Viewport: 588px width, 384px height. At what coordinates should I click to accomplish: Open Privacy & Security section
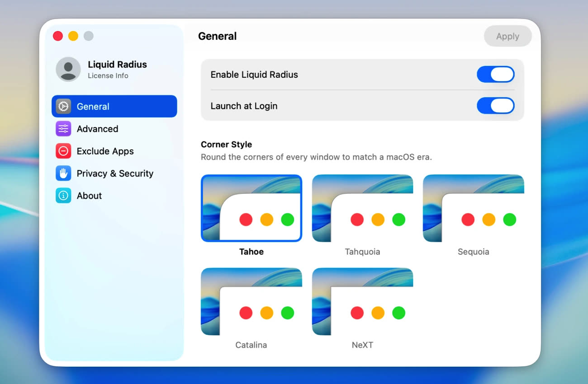114,173
